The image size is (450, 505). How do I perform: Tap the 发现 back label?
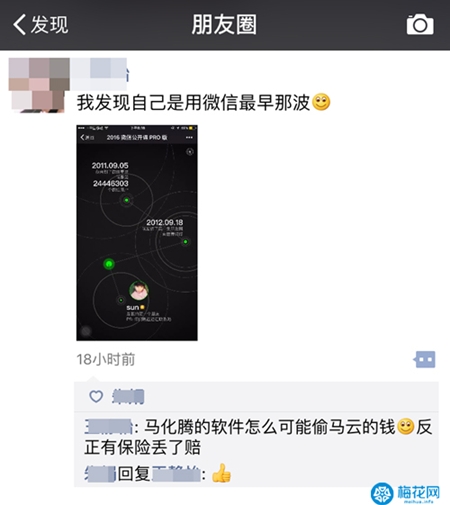(49, 25)
